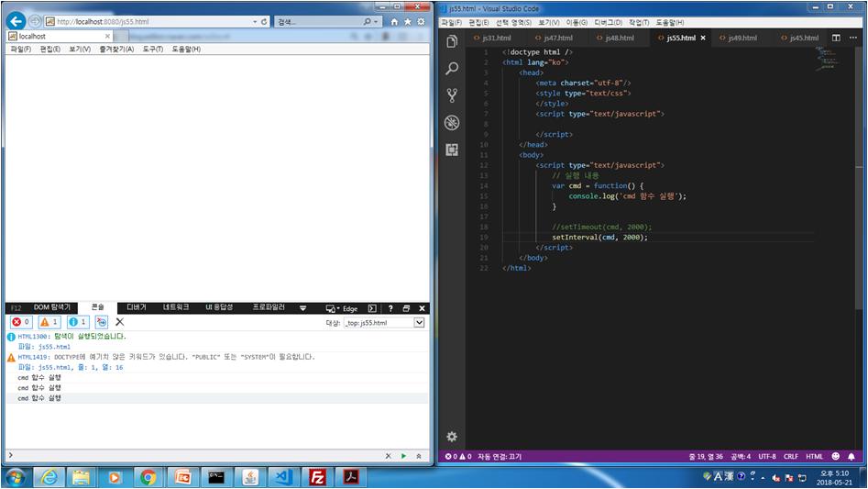Close the js55.html editor tab
Screen dimensions: 868x489
click(703, 38)
